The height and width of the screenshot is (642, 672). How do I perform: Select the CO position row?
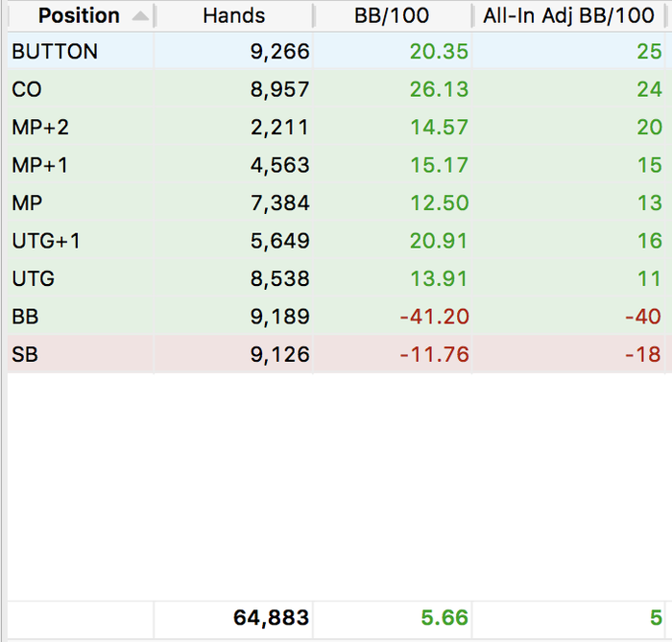pos(336,89)
